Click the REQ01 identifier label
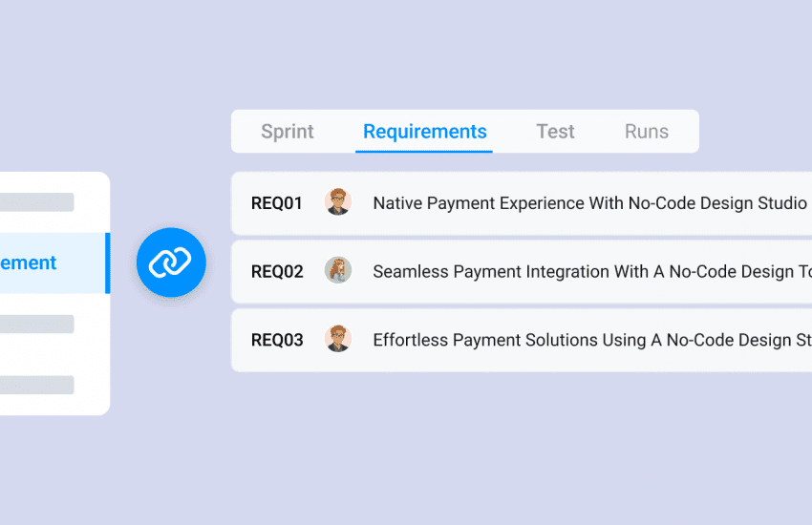This screenshot has height=525, width=812. coord(276,203)
